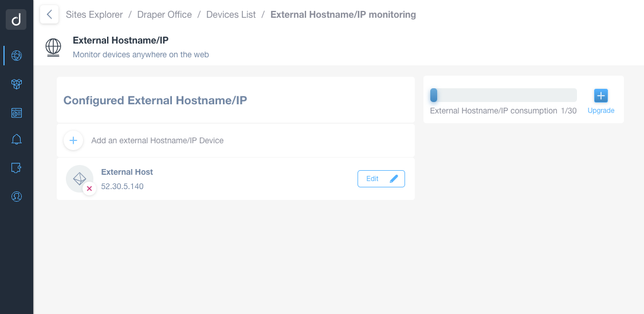644x314 pixels.
Task: Open the user account sidebar icon
Action: click(x=17, y=197)
